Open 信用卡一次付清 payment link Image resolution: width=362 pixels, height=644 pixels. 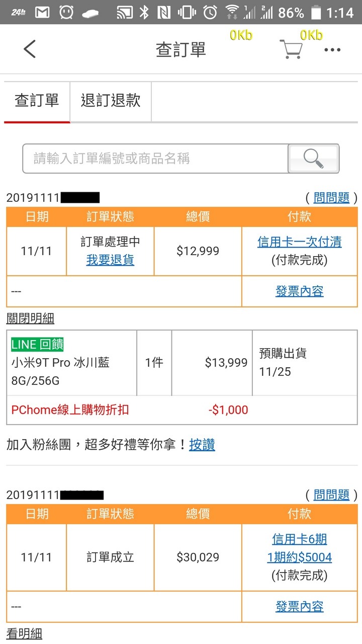tap(300, 242)
